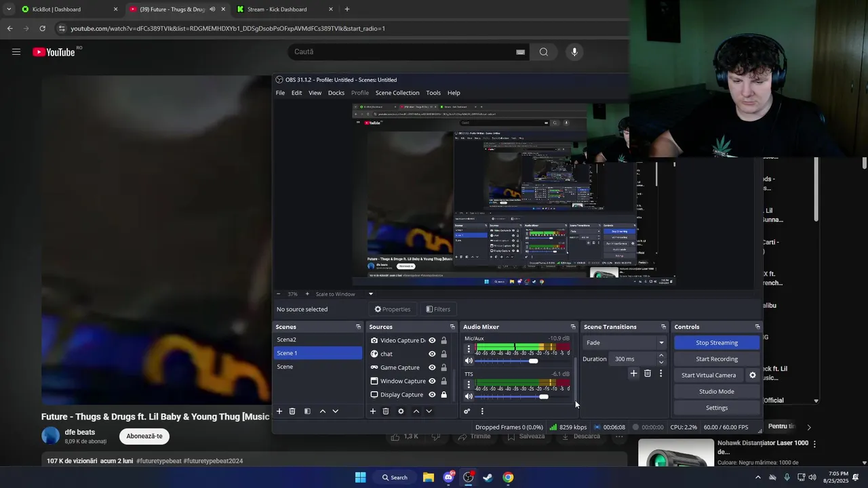Open the YouTube hamburger guide menu
This screenshot has width=868, height=488.
pos(16,52)
